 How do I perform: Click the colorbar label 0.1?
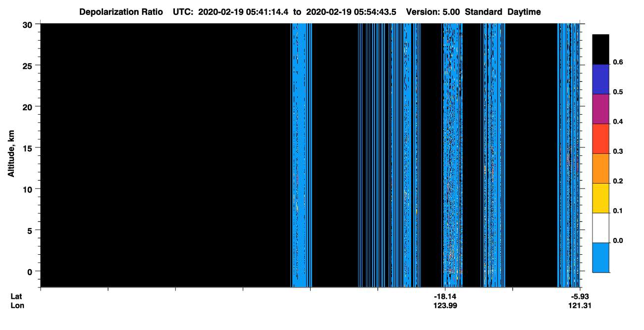point(618,211)
